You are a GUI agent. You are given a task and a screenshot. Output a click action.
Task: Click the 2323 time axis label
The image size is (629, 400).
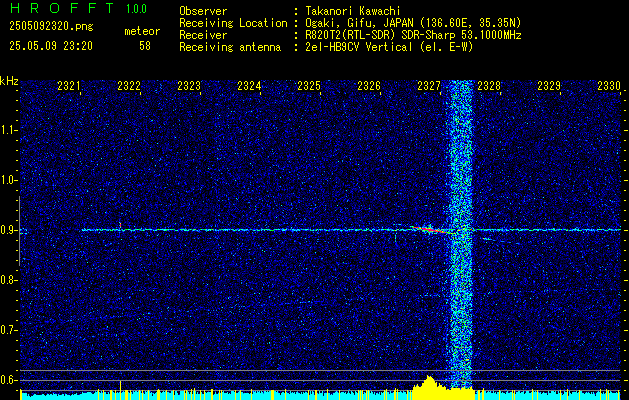[189, 86]
